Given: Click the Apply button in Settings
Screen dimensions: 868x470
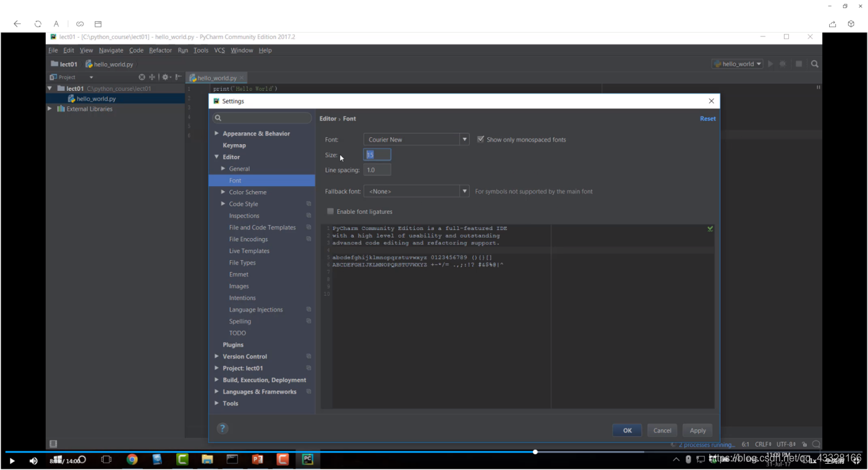Looking at the screenshot, I should point(698,431).
